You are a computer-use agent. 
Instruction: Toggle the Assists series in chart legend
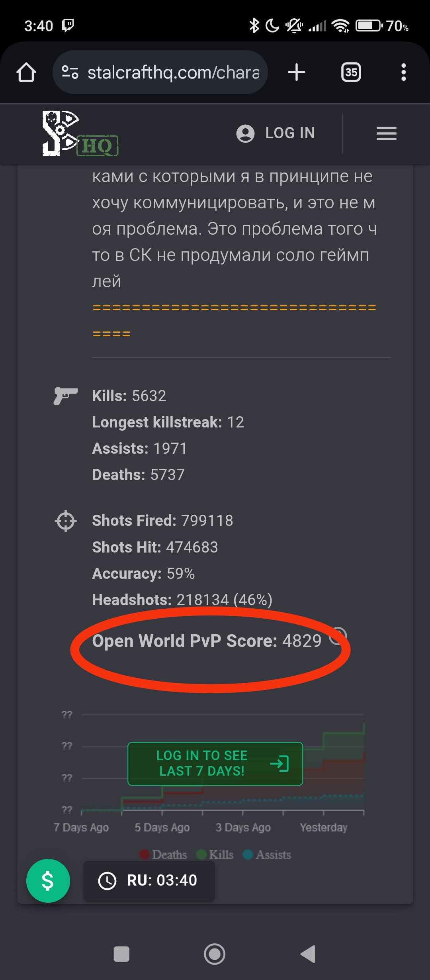click(267, 855)
